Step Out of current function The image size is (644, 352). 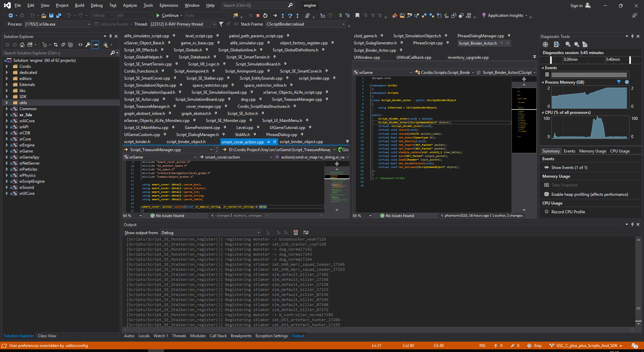click(x=298, y=15)
